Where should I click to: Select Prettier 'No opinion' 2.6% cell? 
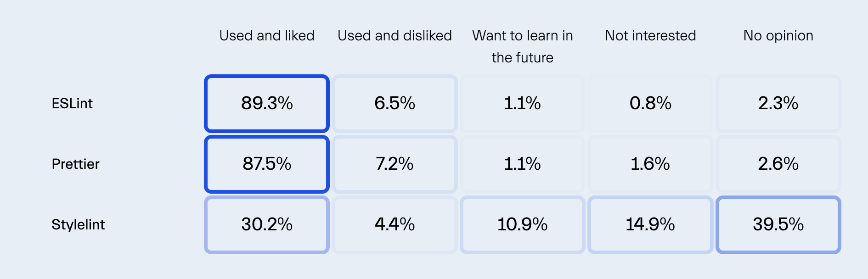point(778,164)
